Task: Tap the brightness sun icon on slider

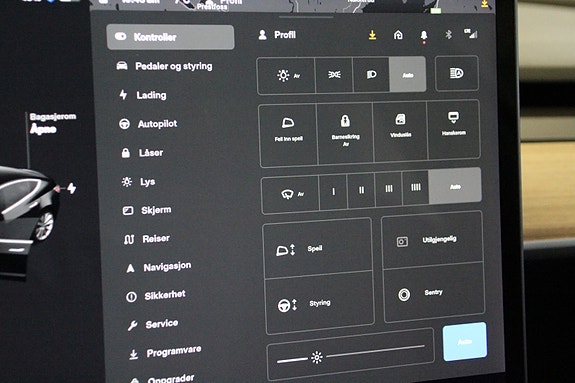Action: click(317, 357)
